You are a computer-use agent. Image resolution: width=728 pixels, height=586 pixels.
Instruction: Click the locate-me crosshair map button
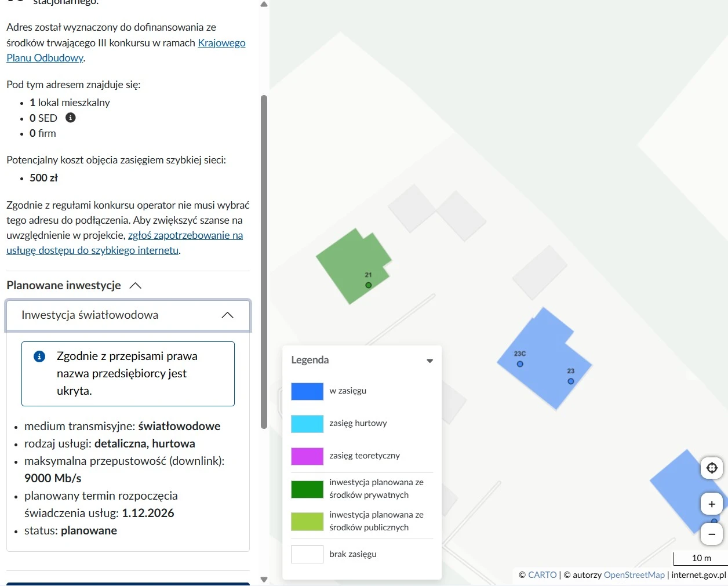[711, 468]
